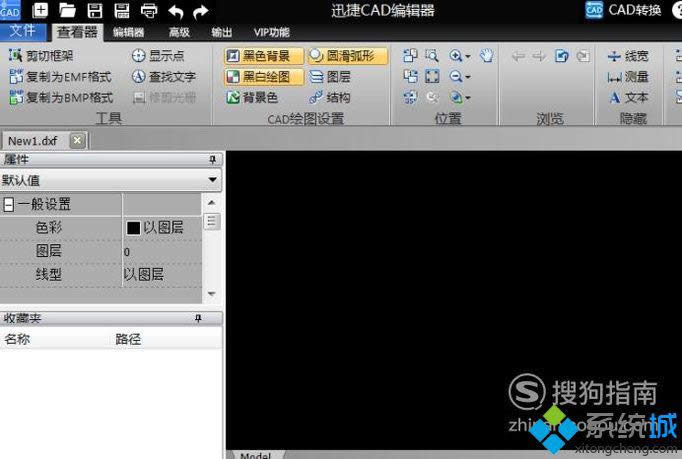Choose the 背景色 background color
Viewport: 682px width, 459px height.
[x=252, y=97]
